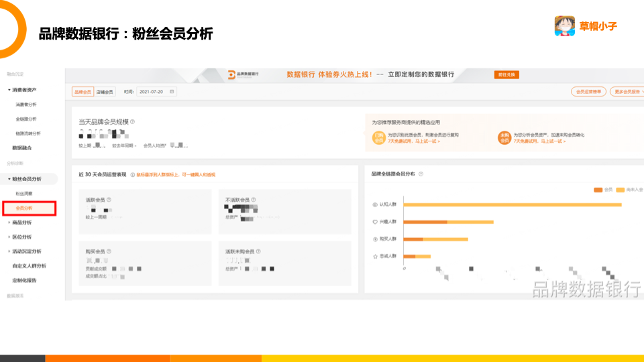Click the orange 前往兑换 button
The height and width of the screenshot is (362, 644).
coord(506,74)
